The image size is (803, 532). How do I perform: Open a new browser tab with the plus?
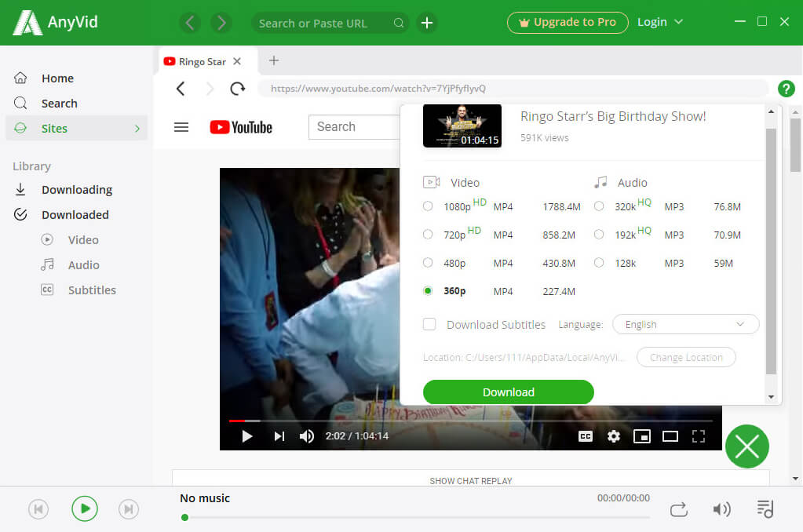274,60
